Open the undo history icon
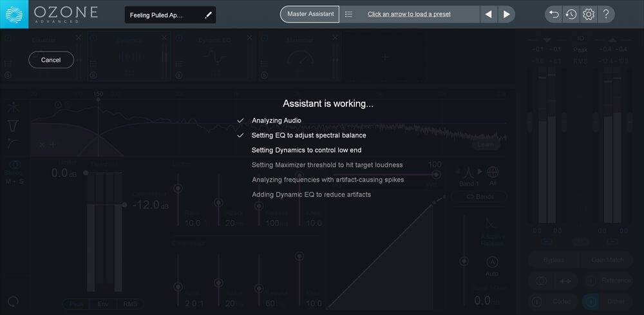This screenshot has width=644, height=315. tap(571, 14)
